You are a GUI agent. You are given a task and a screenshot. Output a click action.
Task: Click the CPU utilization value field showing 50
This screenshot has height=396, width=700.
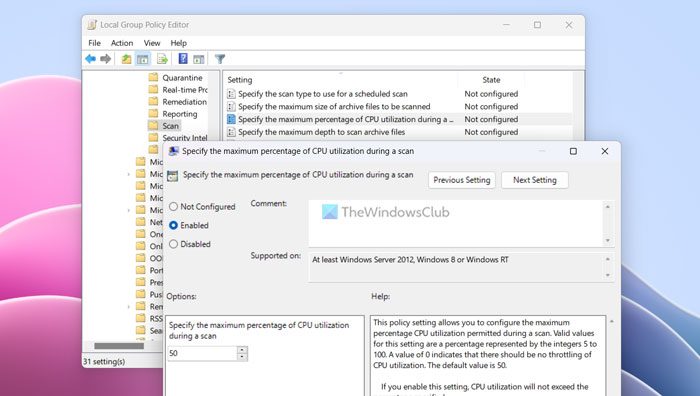(202, 353)
